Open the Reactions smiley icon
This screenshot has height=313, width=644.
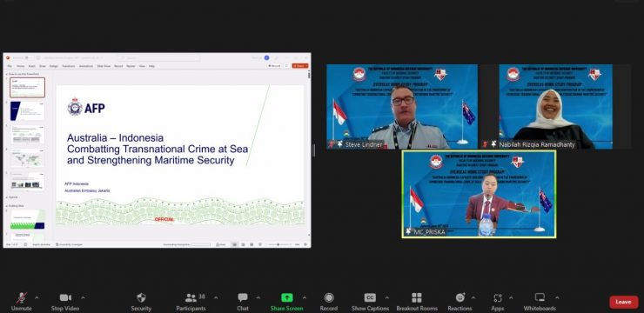point(460,298)
